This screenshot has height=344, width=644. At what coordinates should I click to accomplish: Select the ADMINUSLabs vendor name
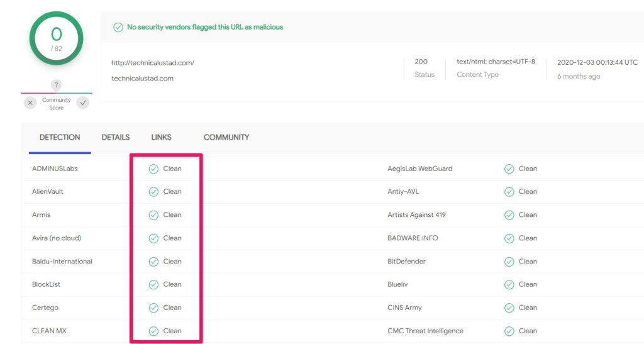(x=55, y=169)
